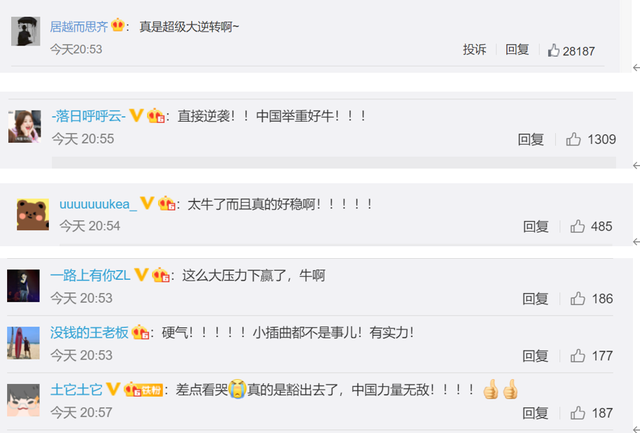Like the comment by 居越而思齐

pos(571,51)
